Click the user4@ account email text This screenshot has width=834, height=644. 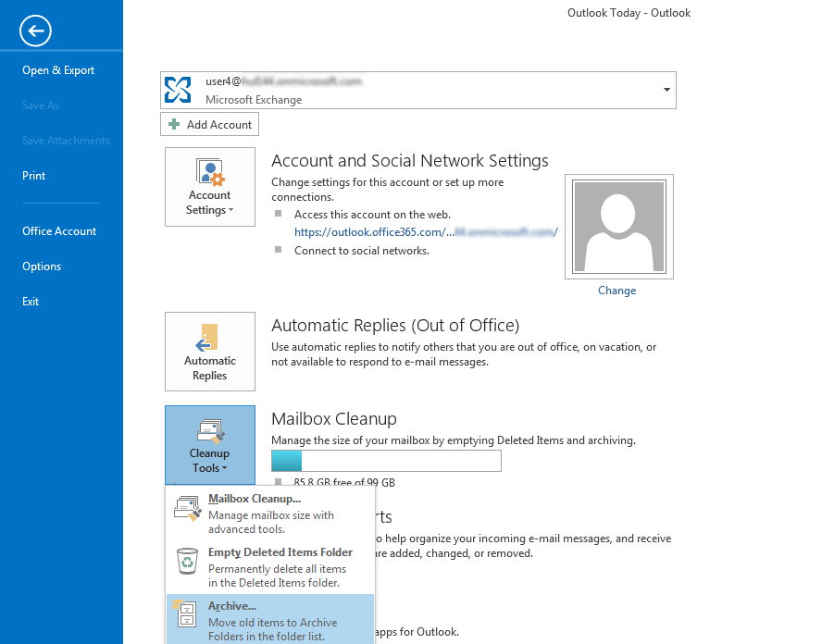pyautogui.click(x=283, y=81)
